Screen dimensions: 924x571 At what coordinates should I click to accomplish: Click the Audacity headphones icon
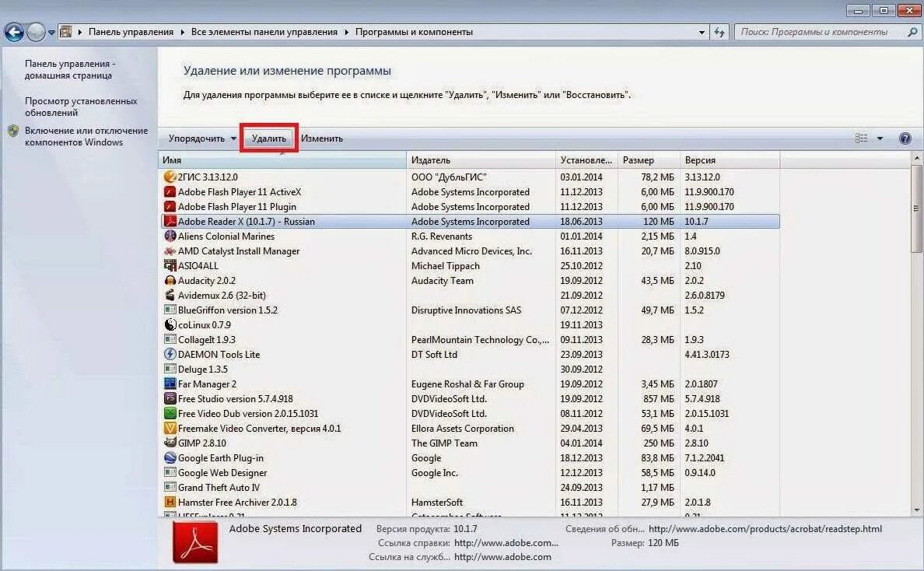pyautogui.click(x=170, y=280)
